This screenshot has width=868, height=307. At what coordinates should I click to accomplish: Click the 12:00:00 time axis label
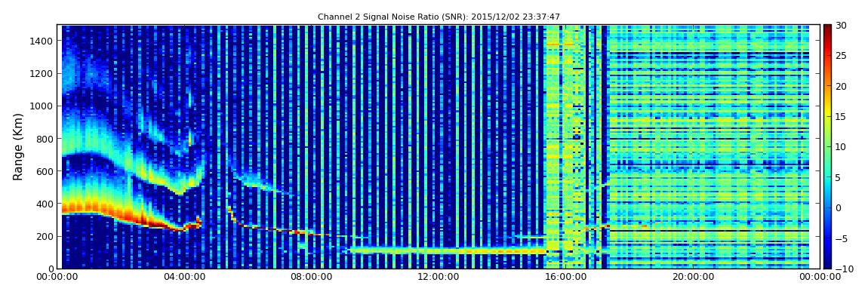(x=440, y=277)
